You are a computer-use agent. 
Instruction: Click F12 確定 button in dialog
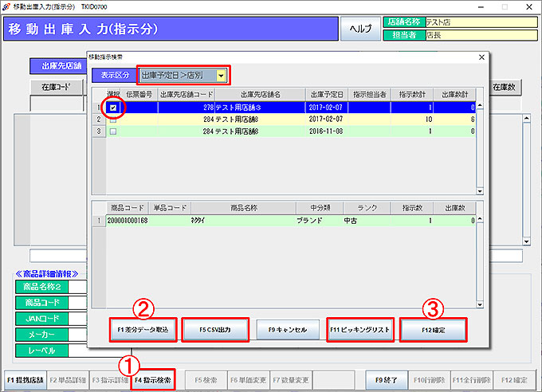433,330
